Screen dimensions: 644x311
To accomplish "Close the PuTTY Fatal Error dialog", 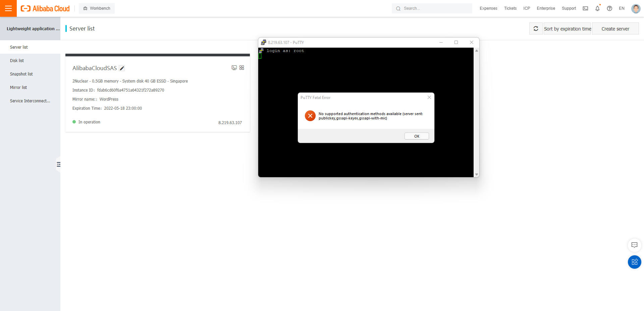I will (x=429, y=97).
